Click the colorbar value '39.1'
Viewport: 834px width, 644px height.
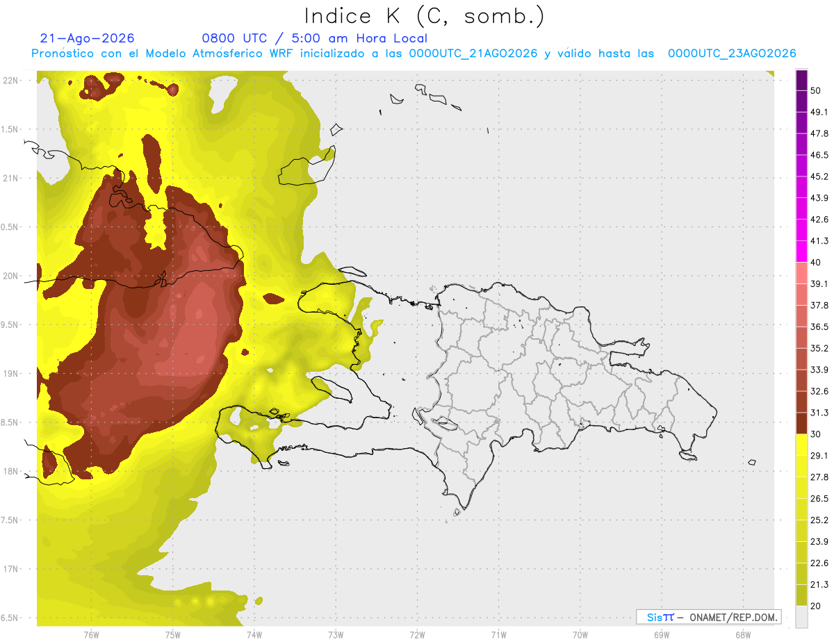click(x=819, y=284)
